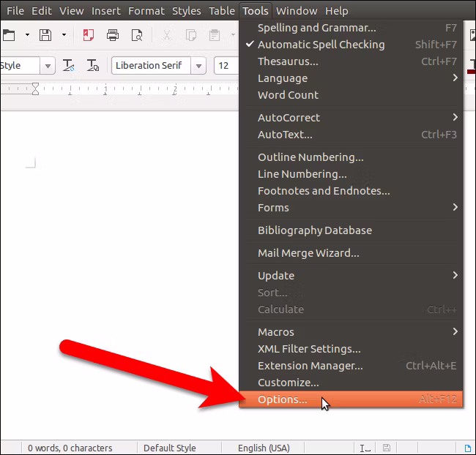Click the page view icon at status bar right

(468, 448)
